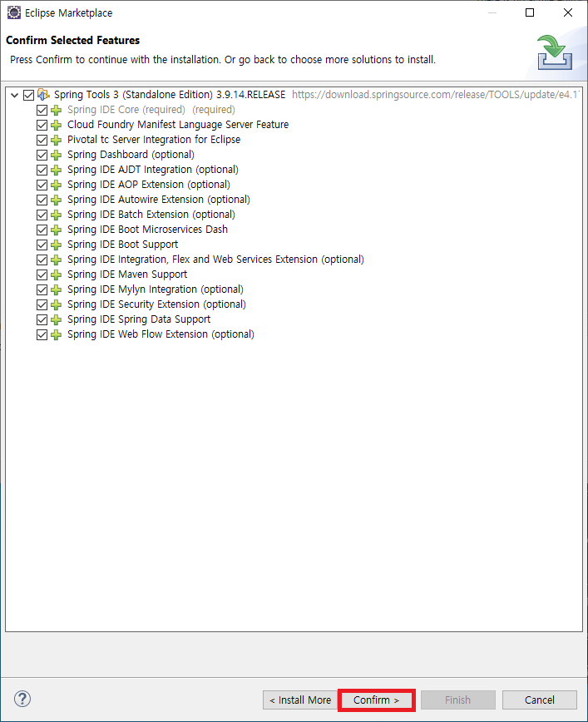This screenshot has width=588, height=722.
Task: Click plus icon beside Spring Data Support
Action: (x=57, y=319)
